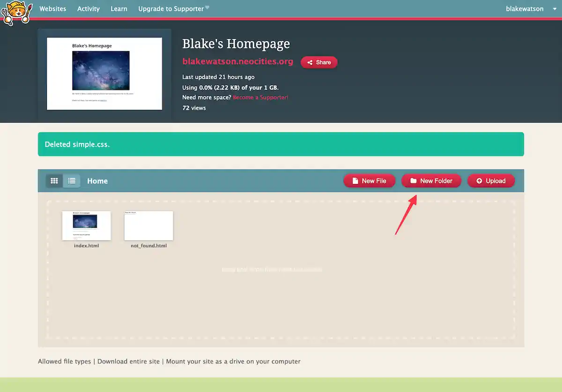The height and width of the screenshot is (392, 562).
Task: Open the Allowed file types page
Action: click(x=64, y=361)
